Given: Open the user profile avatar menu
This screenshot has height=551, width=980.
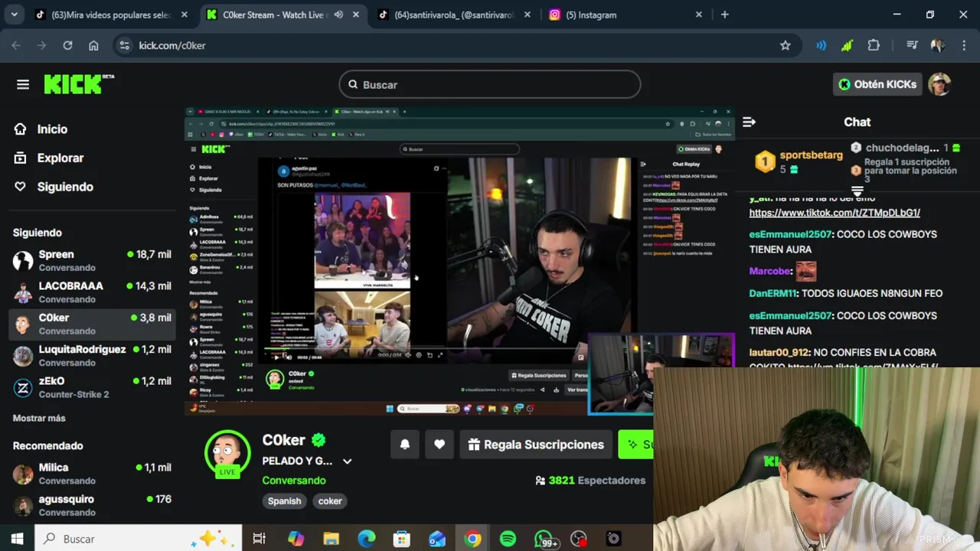Looking at the screenshot, I should tap(939, 84).
